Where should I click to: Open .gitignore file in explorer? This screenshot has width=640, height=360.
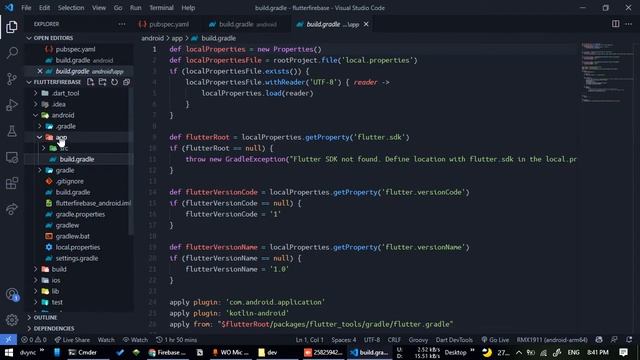coord(70,181)
